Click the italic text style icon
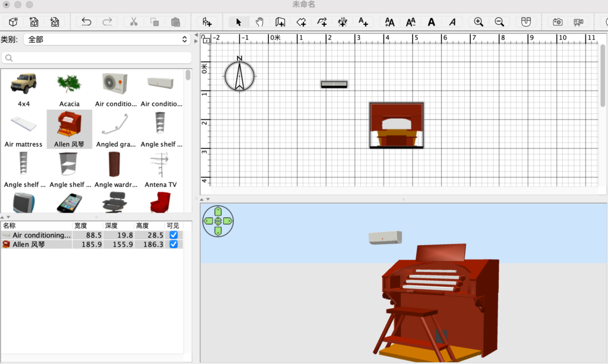This screenshot has width=608, height=364. pos(452,22)
